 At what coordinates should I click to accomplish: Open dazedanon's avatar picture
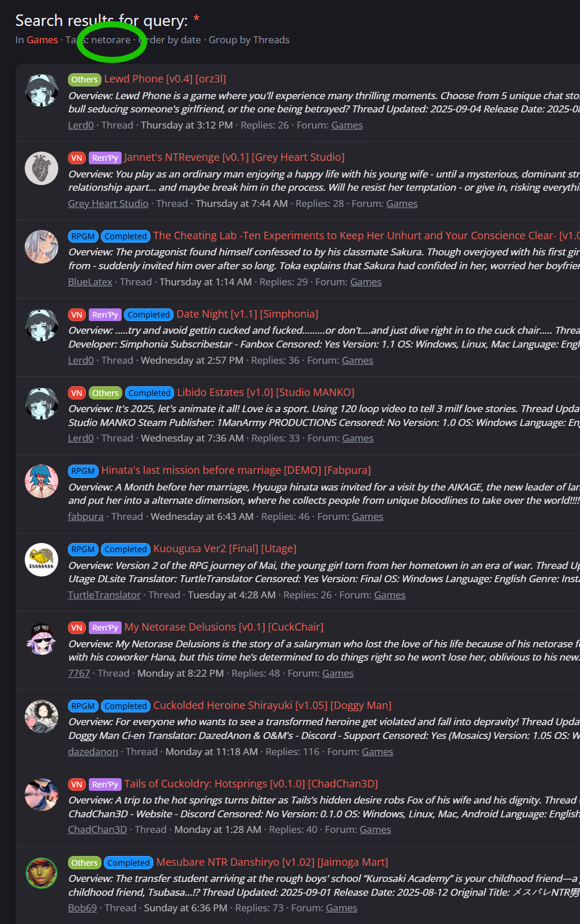(42, 716)
